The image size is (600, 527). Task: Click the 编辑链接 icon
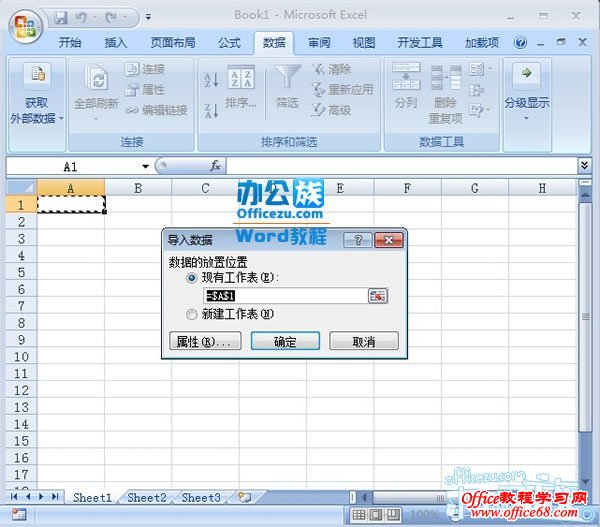point(157,110)
